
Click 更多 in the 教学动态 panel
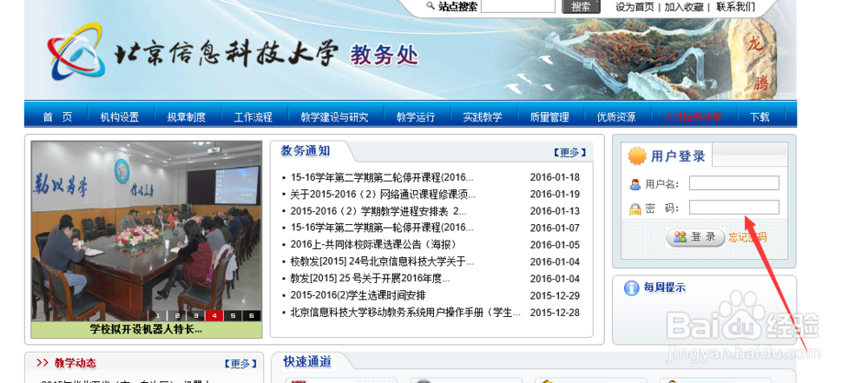point(240,364)
